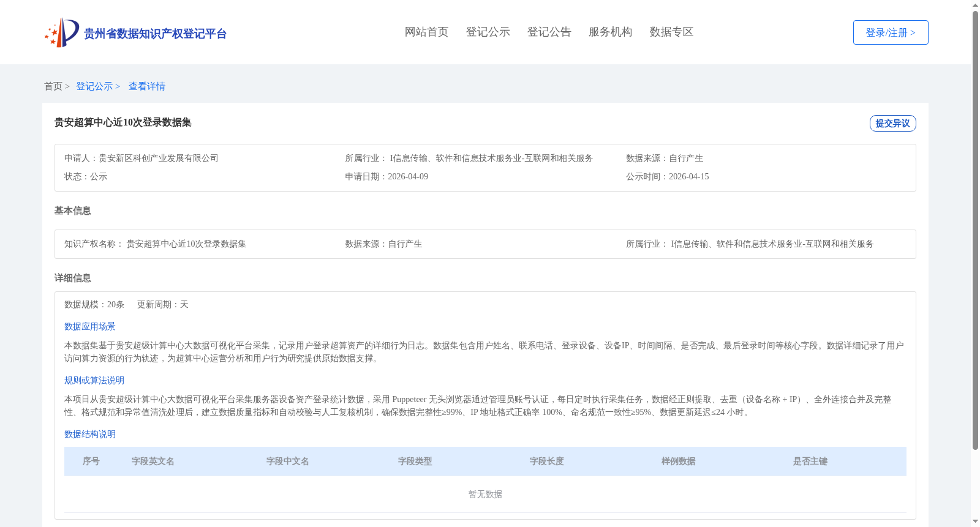Select the 服务机构 navigation item

tap(610, 32)
